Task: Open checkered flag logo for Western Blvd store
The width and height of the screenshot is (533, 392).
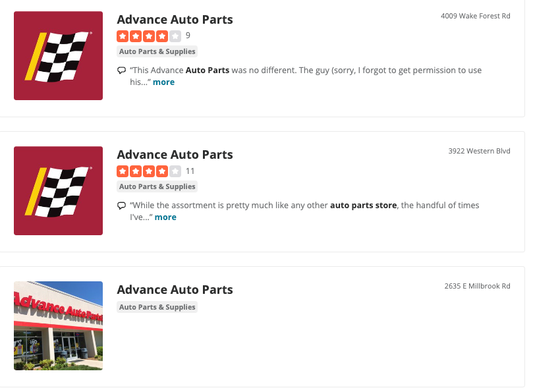Action: pos(58,190)
